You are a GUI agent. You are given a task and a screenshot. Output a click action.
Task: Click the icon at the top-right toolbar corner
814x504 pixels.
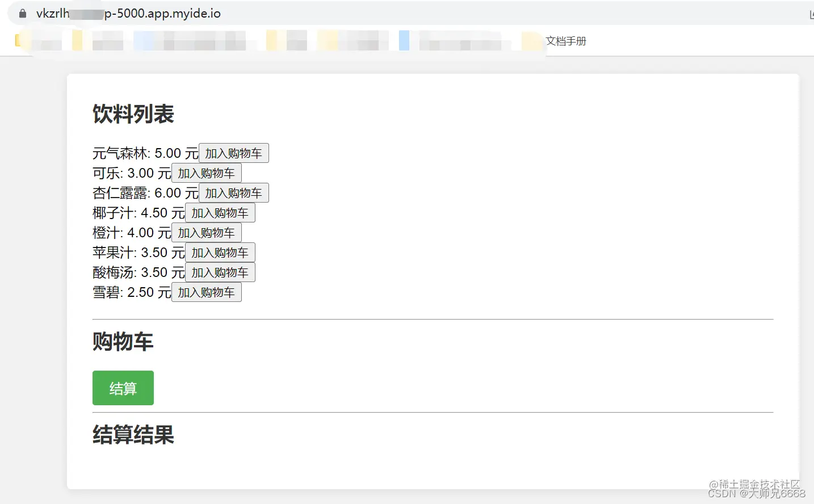(811, 14)
